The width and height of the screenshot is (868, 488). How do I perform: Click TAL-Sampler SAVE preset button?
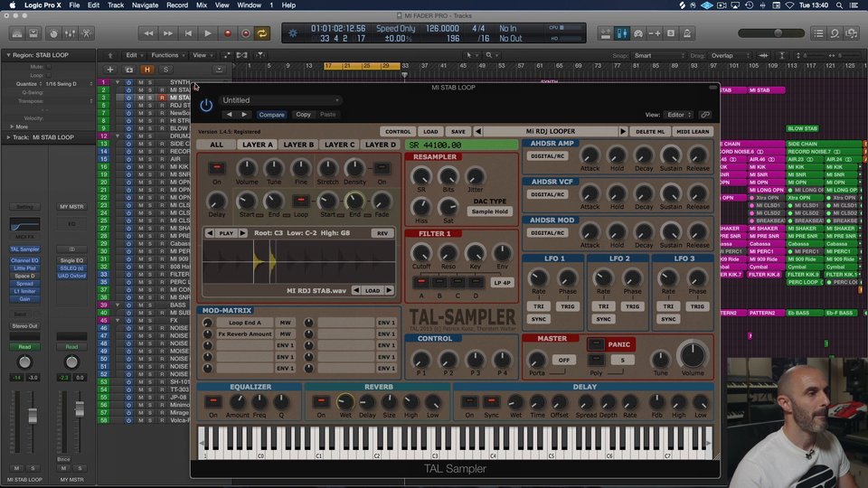(458, 132)
